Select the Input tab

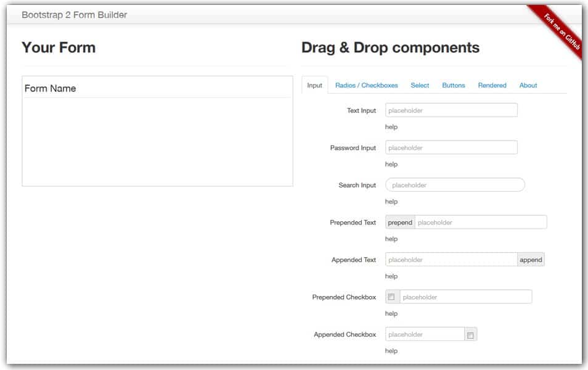pyautogui.click(x=314, y=86)
